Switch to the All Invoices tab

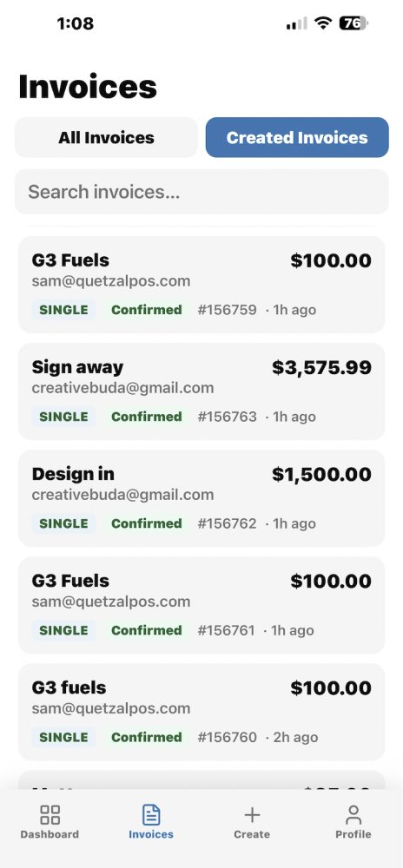point(106,137)
